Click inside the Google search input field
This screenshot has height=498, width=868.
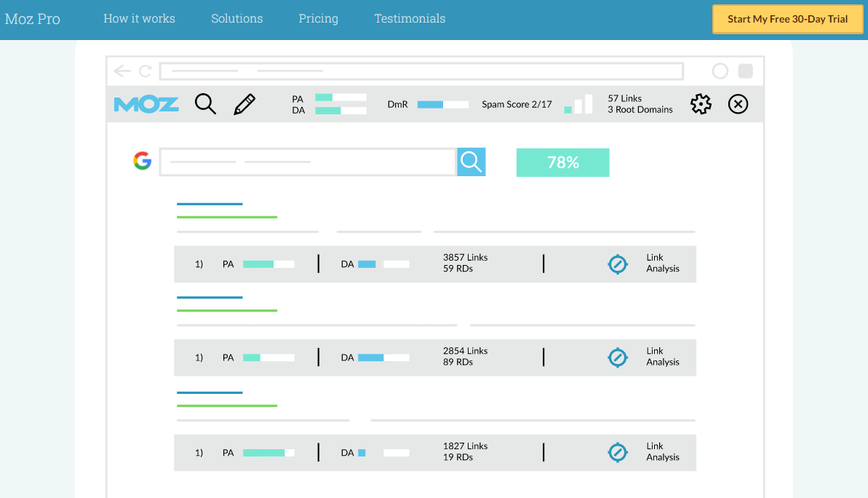click(308, 162)
